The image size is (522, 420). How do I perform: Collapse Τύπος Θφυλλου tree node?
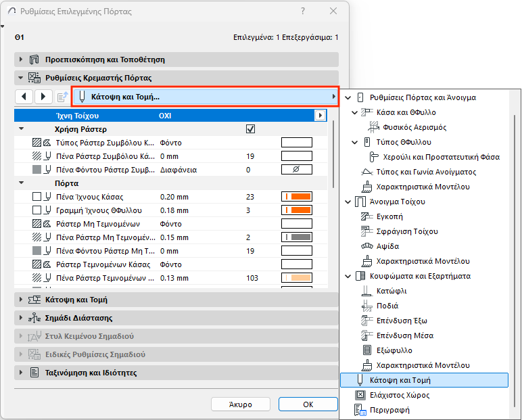tap(354, 142)
